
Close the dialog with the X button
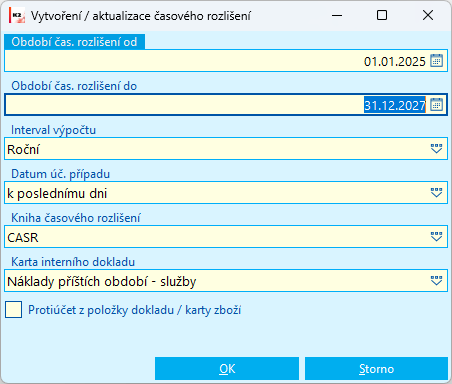428,15
